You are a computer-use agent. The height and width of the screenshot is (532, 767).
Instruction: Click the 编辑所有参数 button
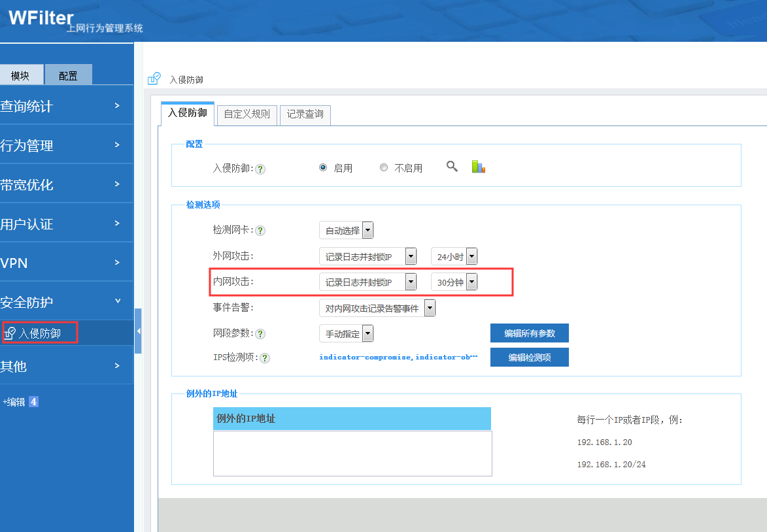click(529, 333)
